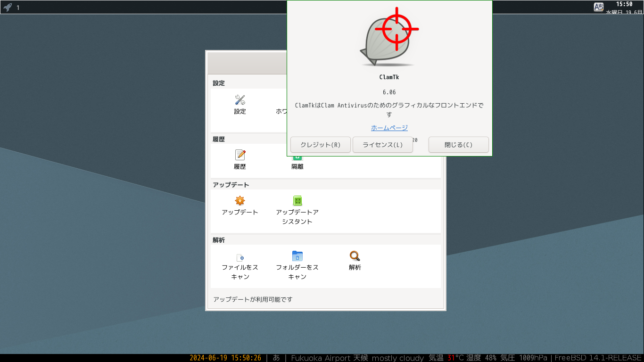Screen dimensions: 644x362
Task: Click the 15:50 clock in top panel
Action: pos(624,4)
